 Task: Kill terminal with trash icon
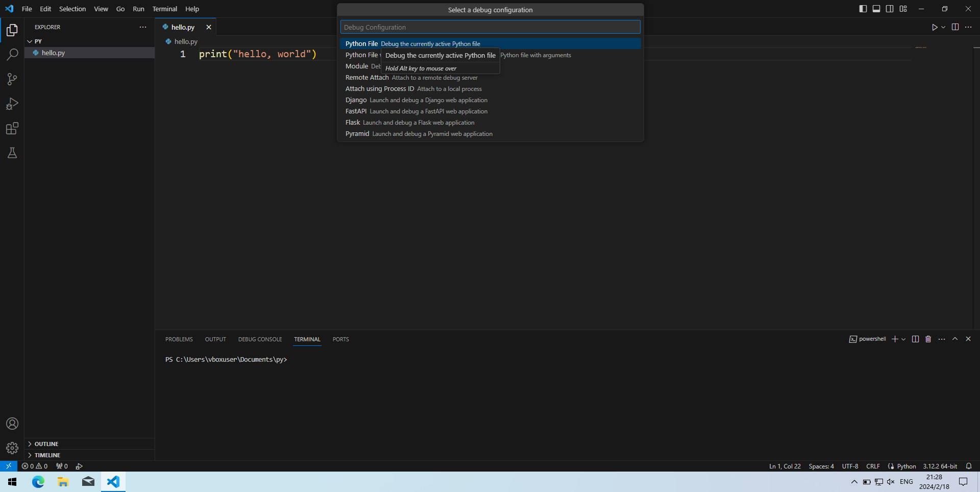click(928, 339)
